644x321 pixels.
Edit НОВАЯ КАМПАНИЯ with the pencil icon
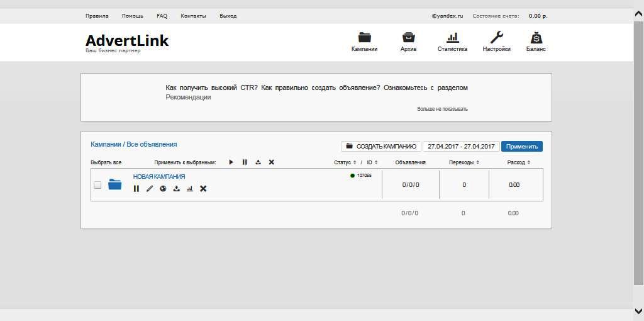click(150, 189)
